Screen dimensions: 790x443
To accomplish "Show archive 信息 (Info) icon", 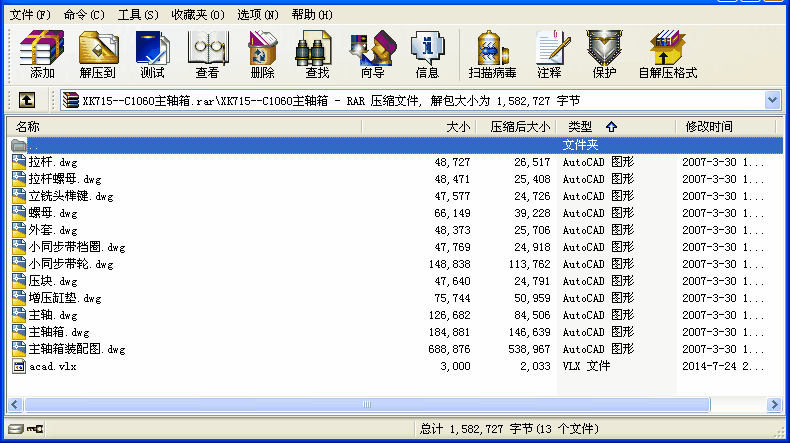I will (427, 54).
